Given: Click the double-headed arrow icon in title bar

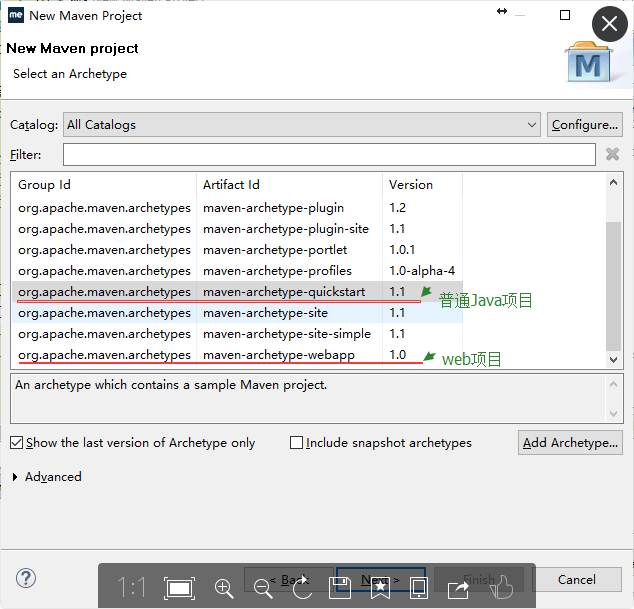Looking at the screenshot, I should tap(502, 11).
